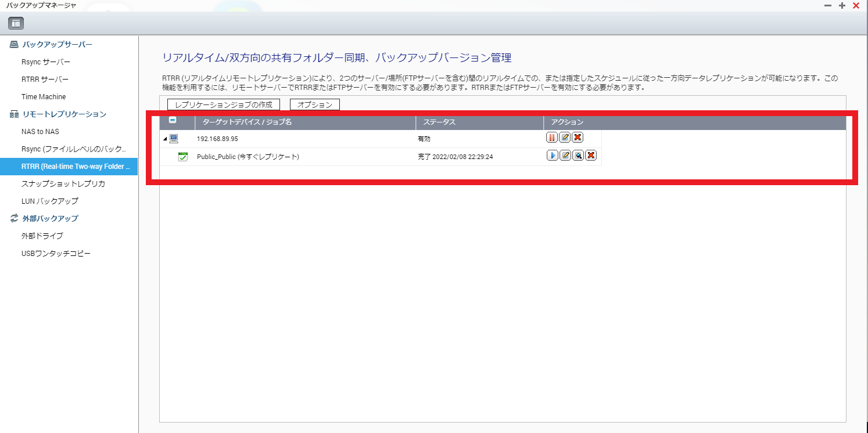View logs for the Public_Public job
Viewport: 868px width, 433px height.
click(x=578, y=156)
